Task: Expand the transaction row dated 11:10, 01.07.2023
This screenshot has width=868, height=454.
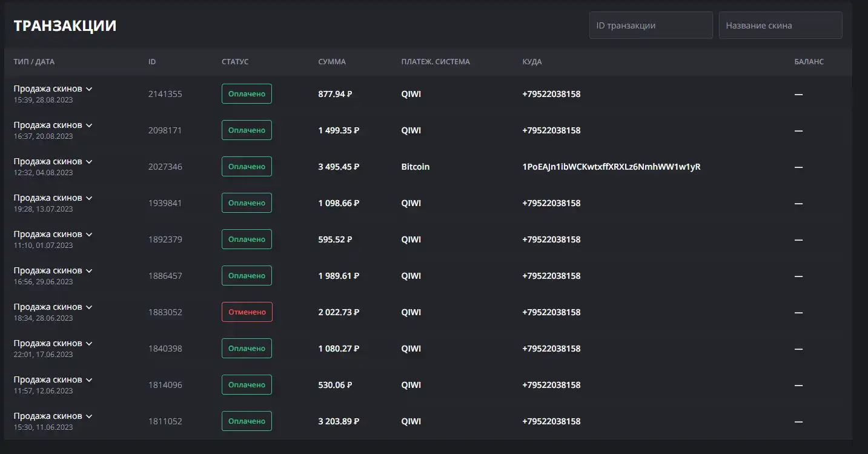Action: pos(89,235)
